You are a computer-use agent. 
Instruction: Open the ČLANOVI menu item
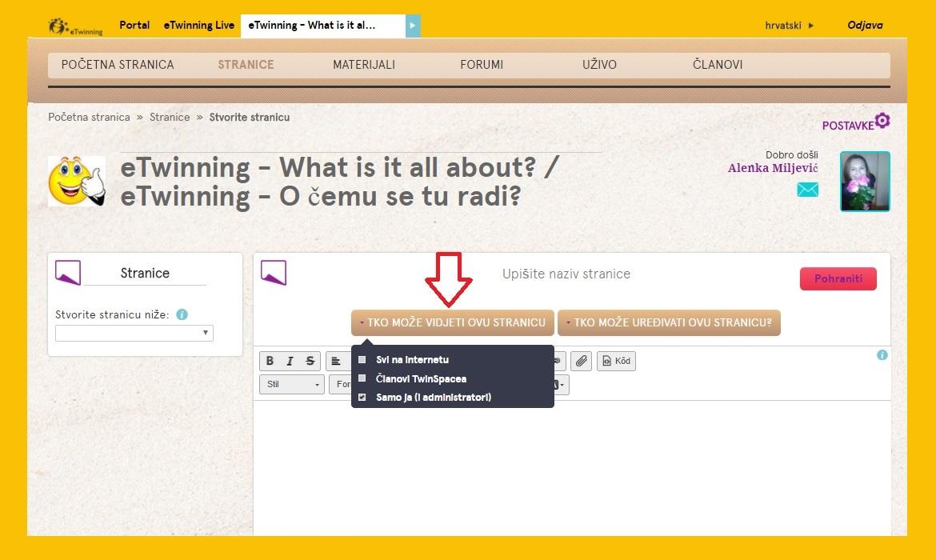[x=718, y=65]
